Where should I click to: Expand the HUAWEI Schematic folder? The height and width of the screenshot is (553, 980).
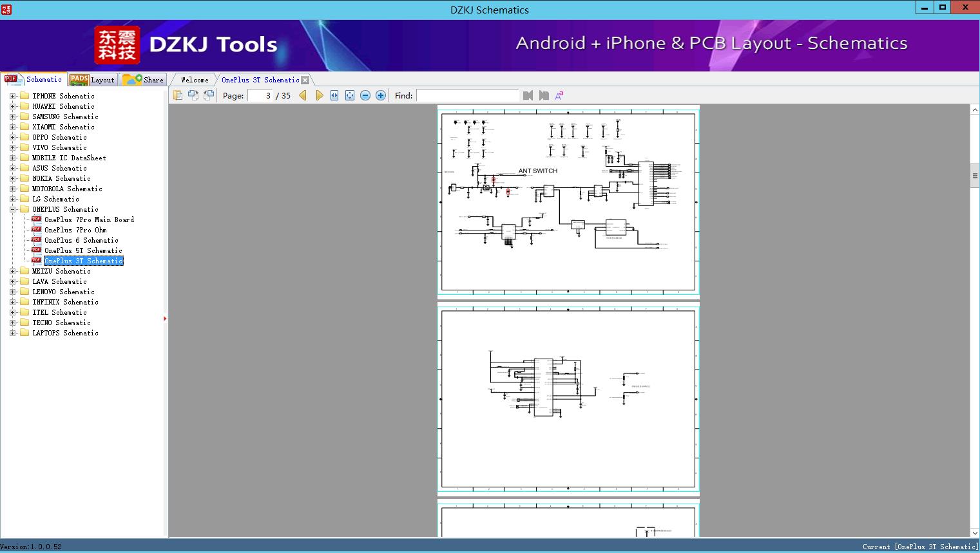12,106
